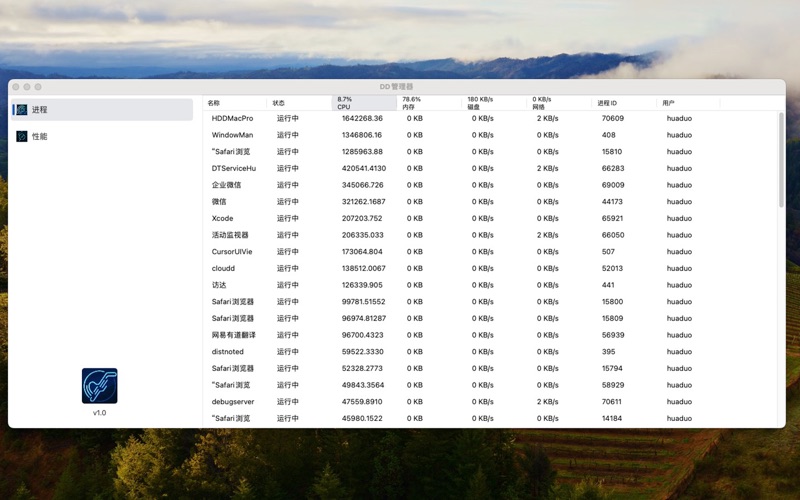Open the 进程 sidebar item
Viewport: 800px width, 500px height.
102,110
